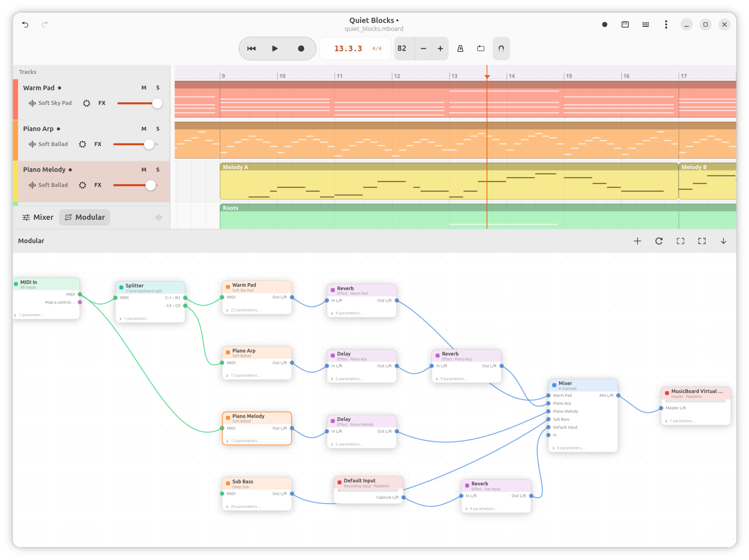Mute the Piano Melody track
Image resolution: width=749 pixels, height=560 pixels.
(x=144, y=170)
